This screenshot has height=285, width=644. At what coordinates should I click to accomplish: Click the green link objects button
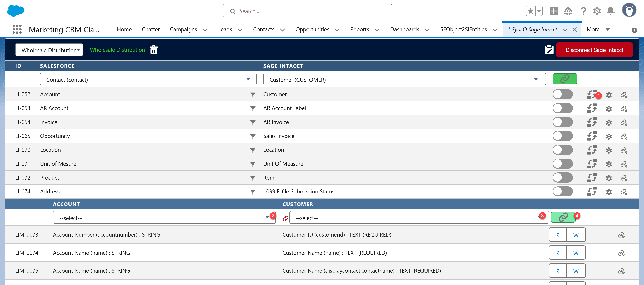[x=564, y=79]
